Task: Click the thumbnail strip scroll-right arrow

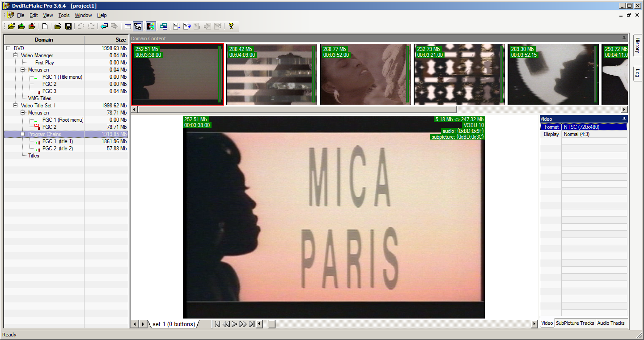Action: [x=624, y=110]
